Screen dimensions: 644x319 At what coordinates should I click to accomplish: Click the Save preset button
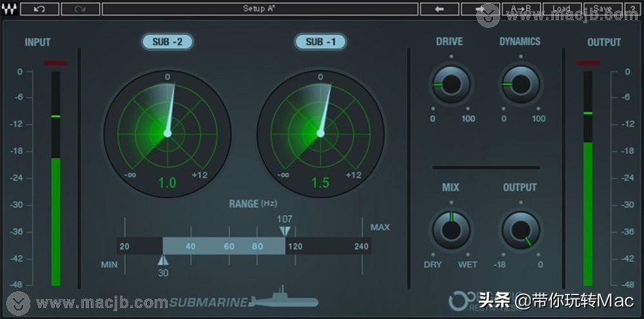pos(603,9)
